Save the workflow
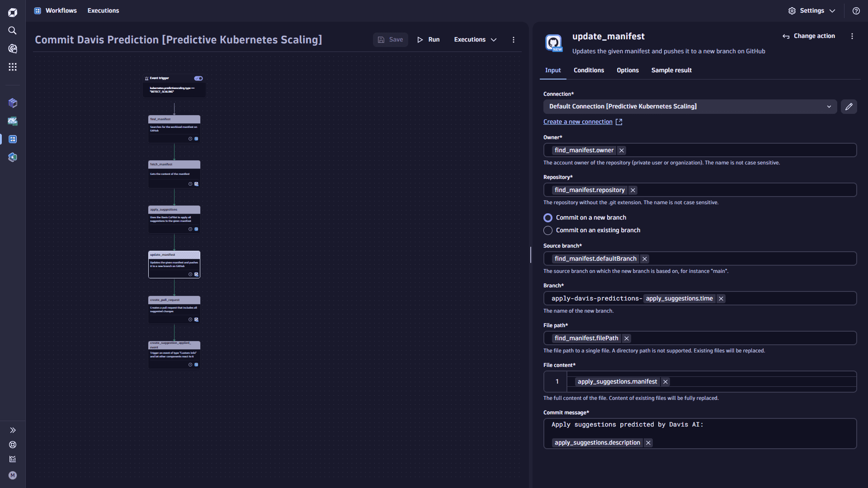Screen dimensions: 868x488 click(391, 40)
